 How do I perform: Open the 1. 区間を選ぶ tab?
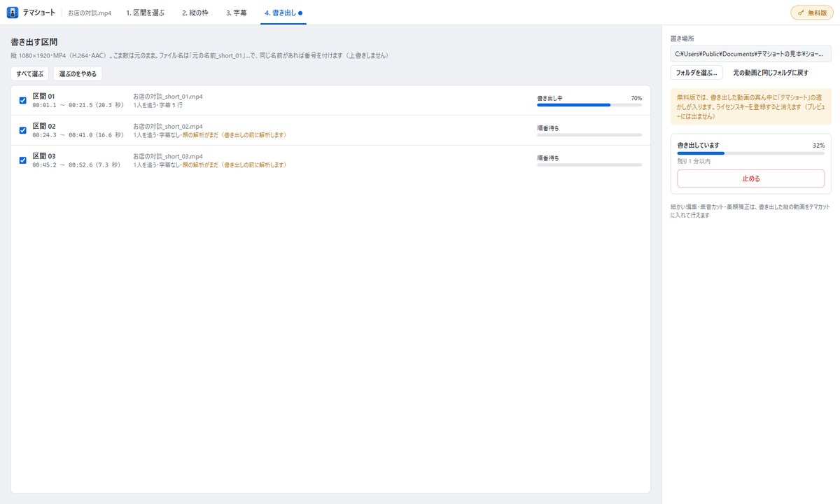pos(145,13)
